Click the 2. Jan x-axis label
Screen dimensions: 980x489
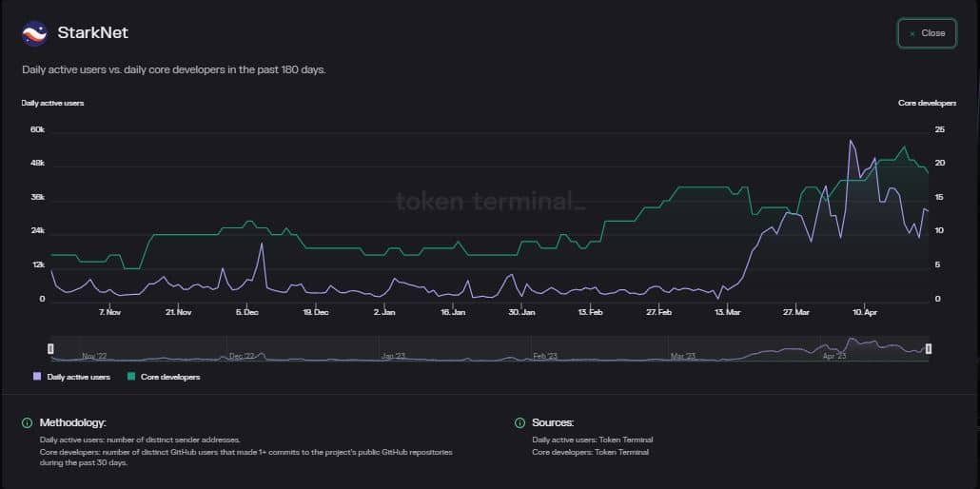click(x=384, y=311)
